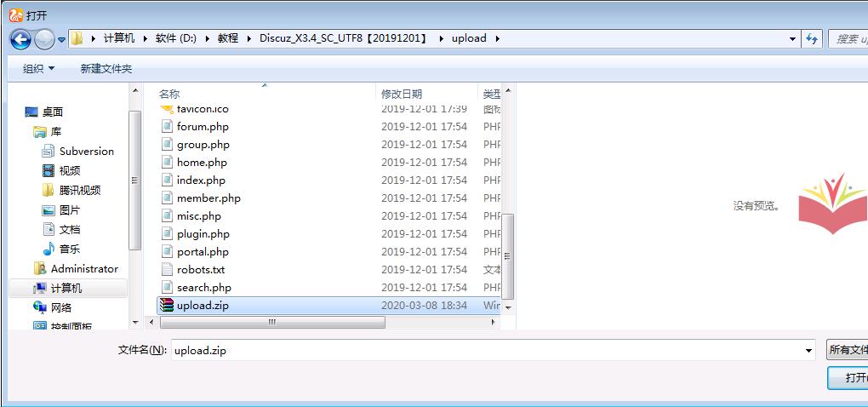
Task: Click file list vertical scrollbar thumb
Action: pos(508,256)
